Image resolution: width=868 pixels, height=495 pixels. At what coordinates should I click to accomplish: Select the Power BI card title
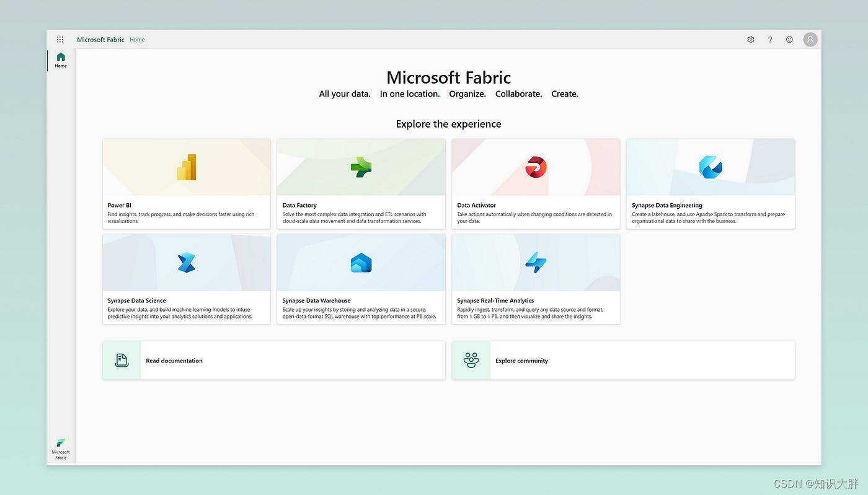pos(120,205)
